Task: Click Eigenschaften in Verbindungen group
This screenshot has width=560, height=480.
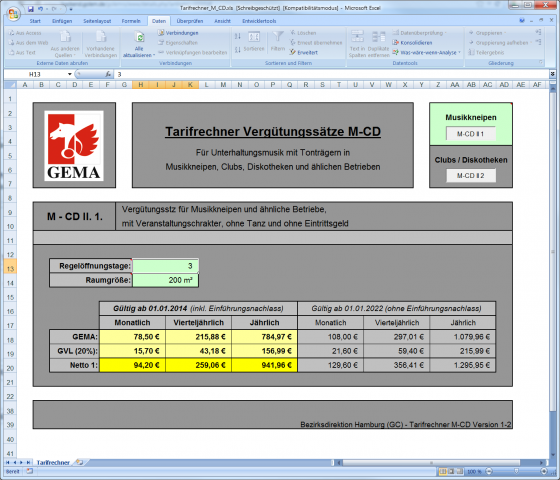Action: pyautogui.click(x=178, y=42)
